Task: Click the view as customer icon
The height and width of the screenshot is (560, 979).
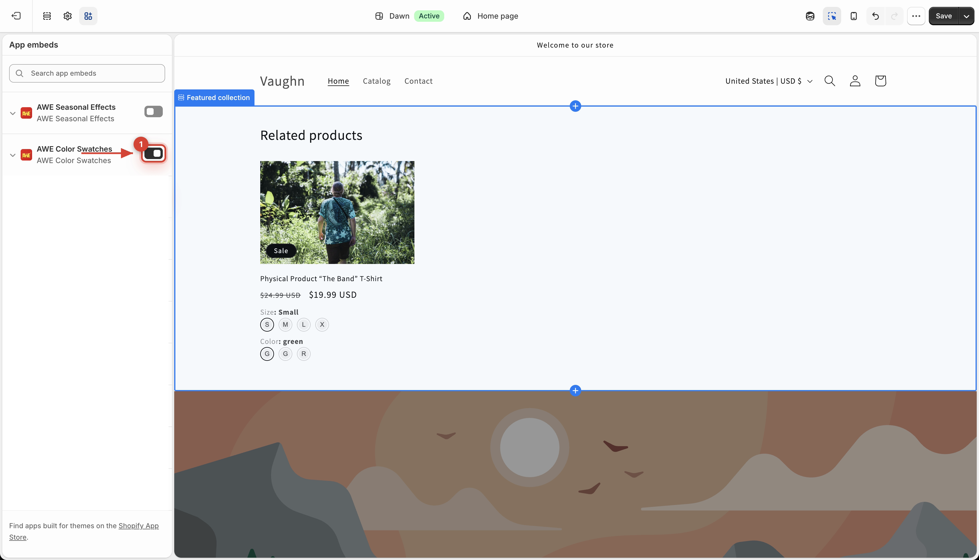Action: tap(810, 16)
